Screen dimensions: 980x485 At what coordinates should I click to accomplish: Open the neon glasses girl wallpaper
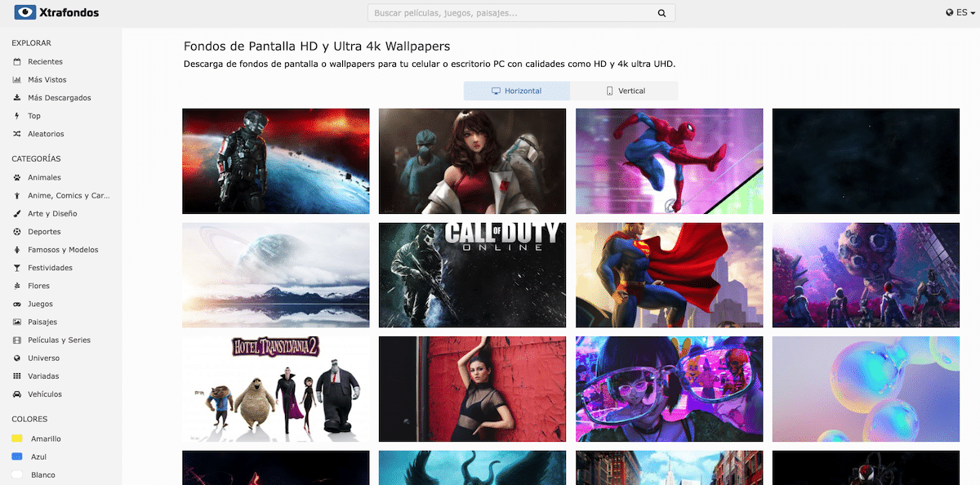670,389
